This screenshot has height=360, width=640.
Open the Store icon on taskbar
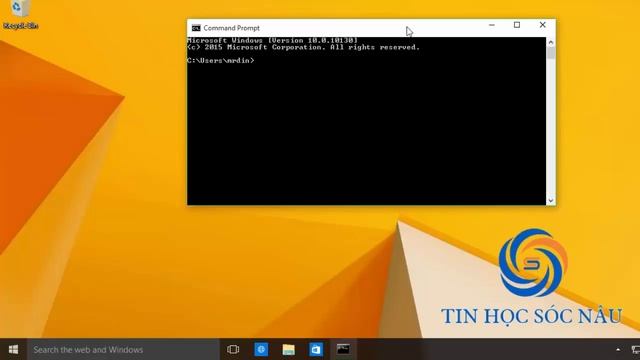click(316, 349)
